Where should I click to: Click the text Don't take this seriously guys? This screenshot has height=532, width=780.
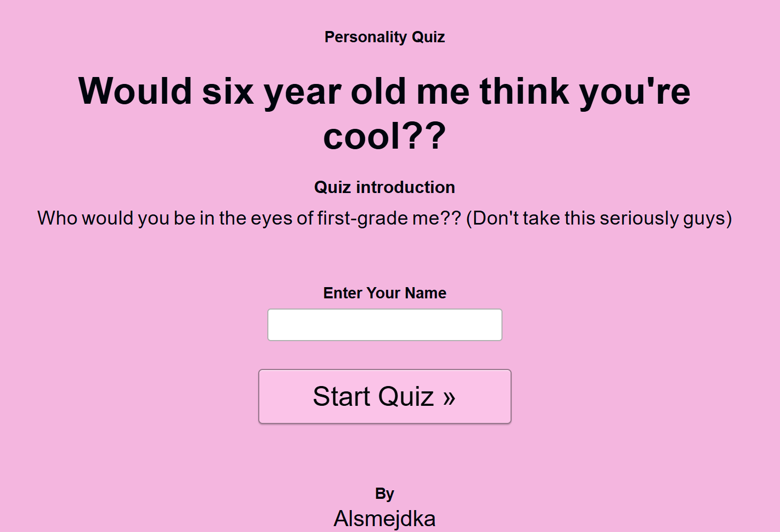click(x=599, y=218)
